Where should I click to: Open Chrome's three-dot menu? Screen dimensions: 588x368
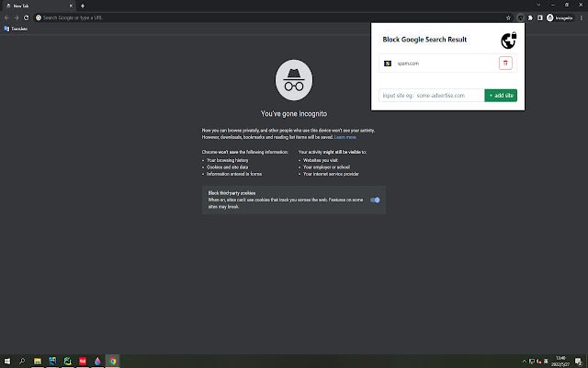tap(582, 17)
